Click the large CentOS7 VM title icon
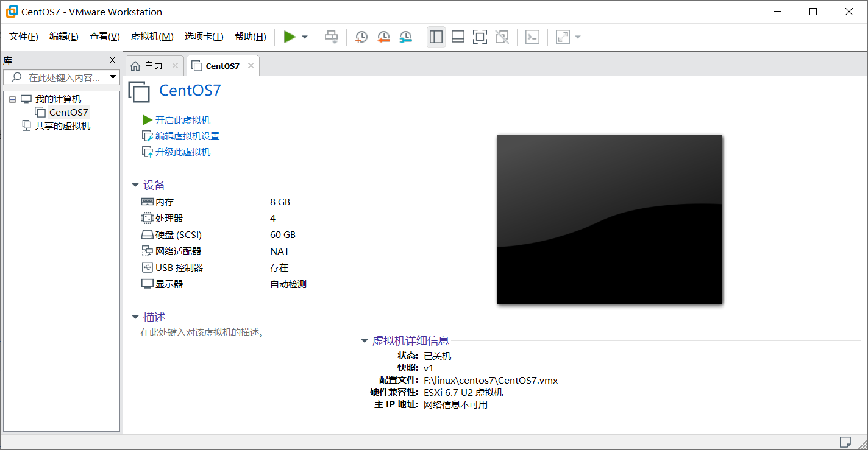 (x=139, y=91)
